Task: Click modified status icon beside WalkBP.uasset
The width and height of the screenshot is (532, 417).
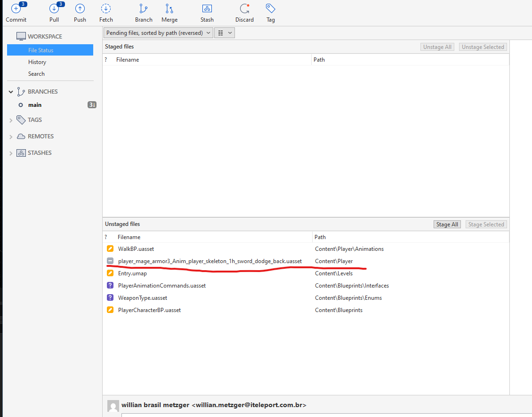Action: [110, 249]
